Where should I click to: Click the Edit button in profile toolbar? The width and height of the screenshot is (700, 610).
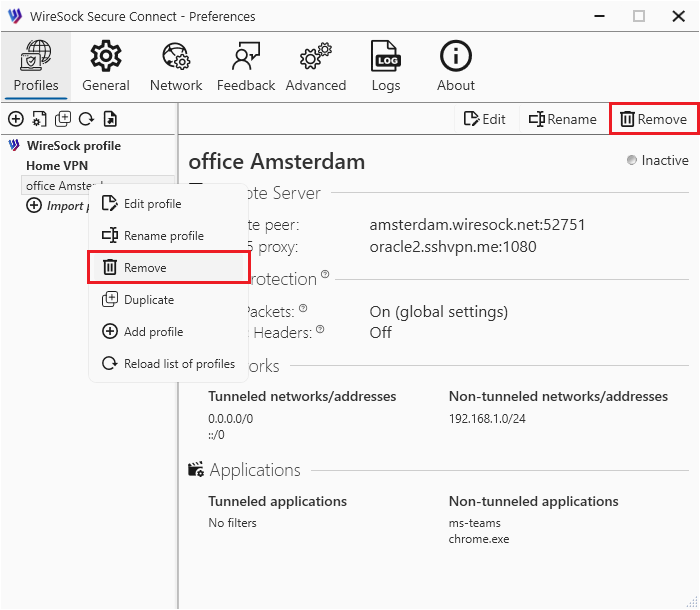(485, 119)
